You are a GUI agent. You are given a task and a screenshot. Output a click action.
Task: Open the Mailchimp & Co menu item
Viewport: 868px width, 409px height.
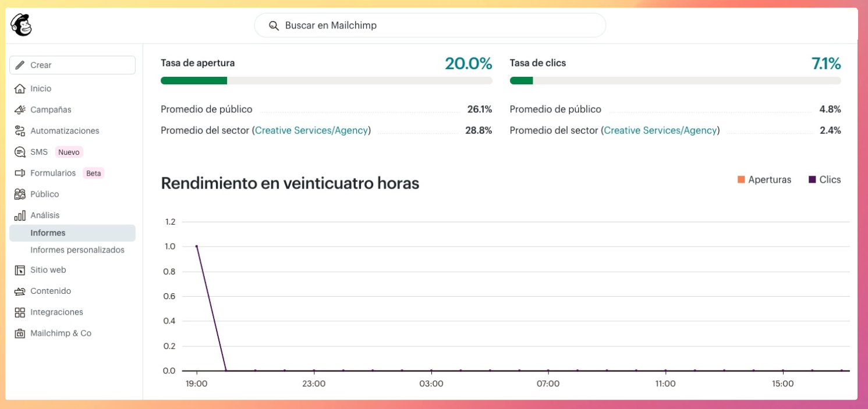(x=61, y=333)
